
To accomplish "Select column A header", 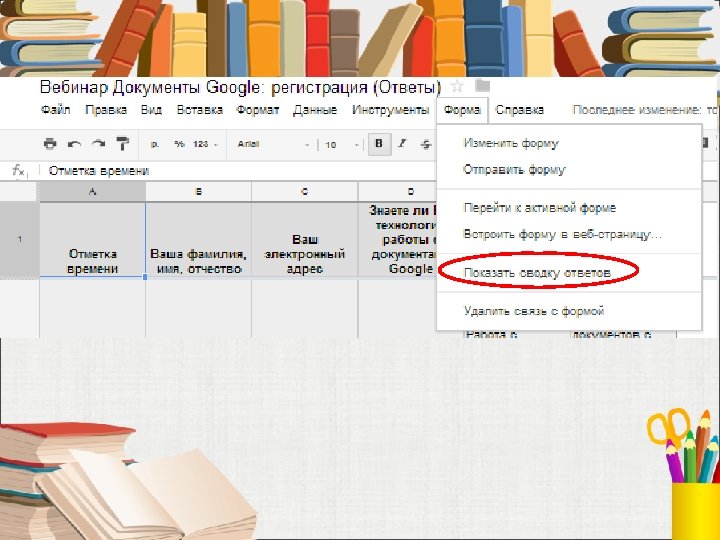I will [92, 191].
